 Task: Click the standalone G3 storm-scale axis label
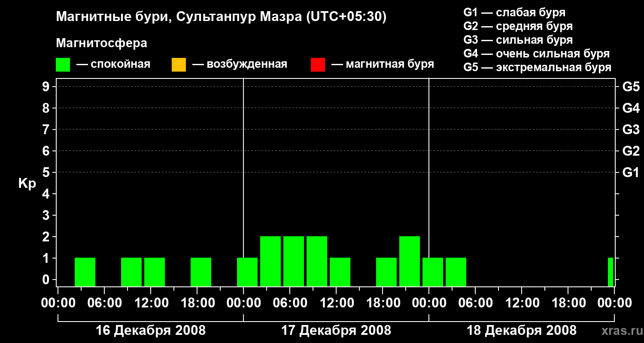tap(631, 129)
